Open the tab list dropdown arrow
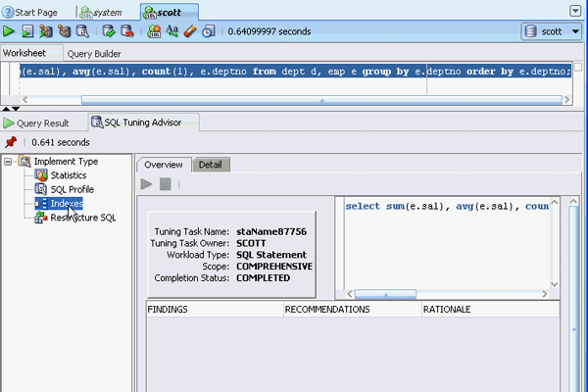The image size is (588, 392). 575,11
